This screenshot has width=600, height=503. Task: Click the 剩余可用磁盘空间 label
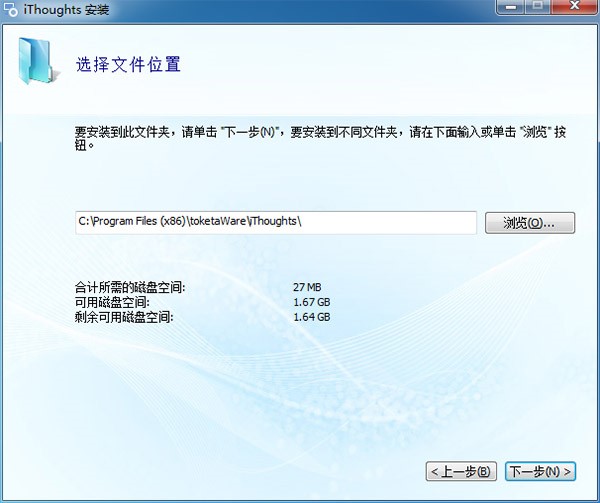124,317
